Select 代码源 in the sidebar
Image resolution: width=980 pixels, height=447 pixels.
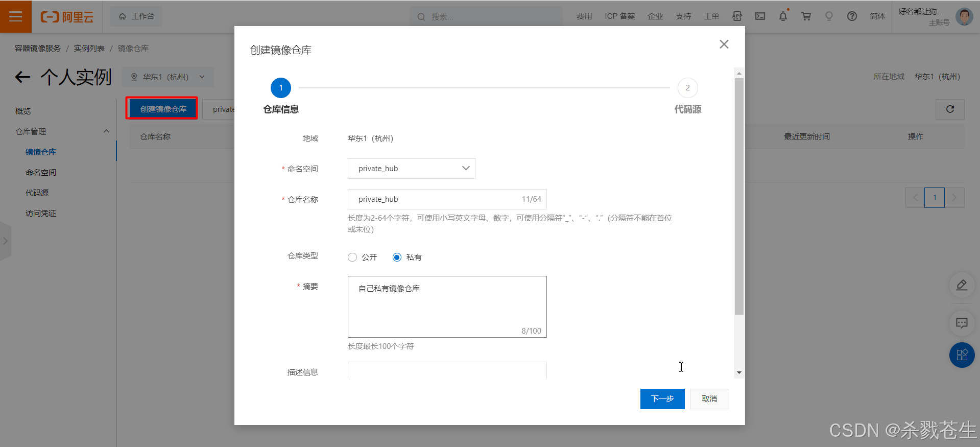[37, 193]
